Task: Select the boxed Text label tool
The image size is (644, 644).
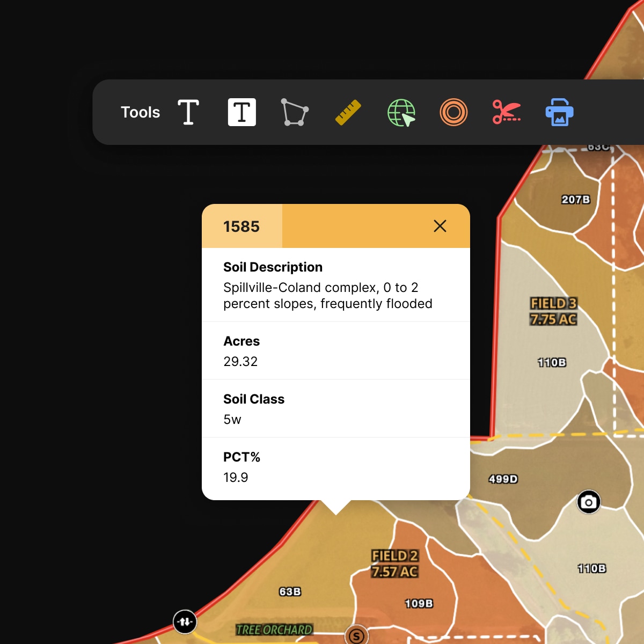Action: tap(242, 112)
